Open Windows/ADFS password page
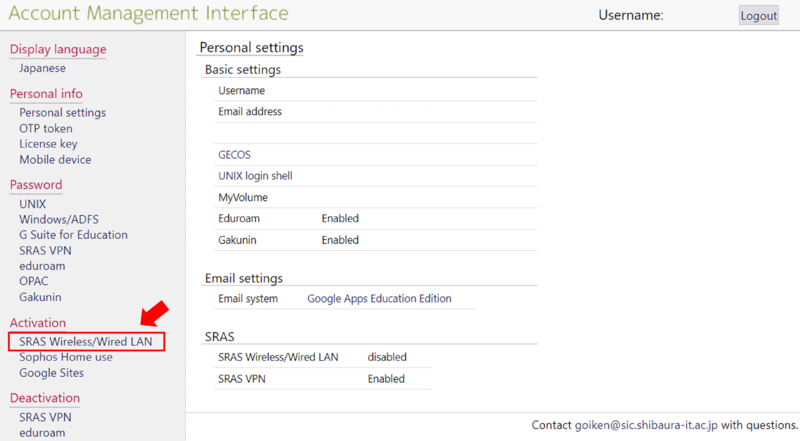The width and height of the screenshot is (800, 441). pos(59,219)
